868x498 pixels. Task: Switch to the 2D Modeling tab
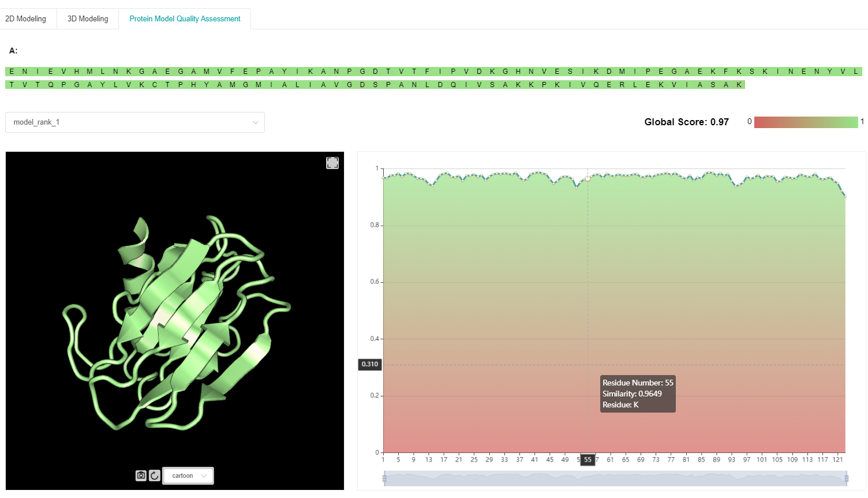pos(26,19)
